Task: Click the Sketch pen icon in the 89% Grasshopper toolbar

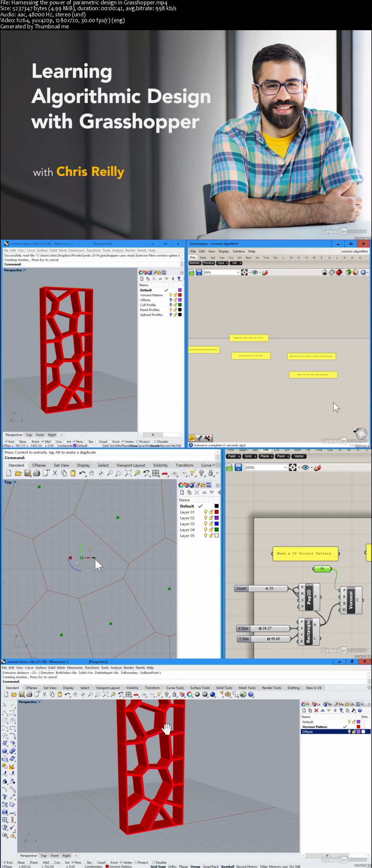Action: [265, 272]
